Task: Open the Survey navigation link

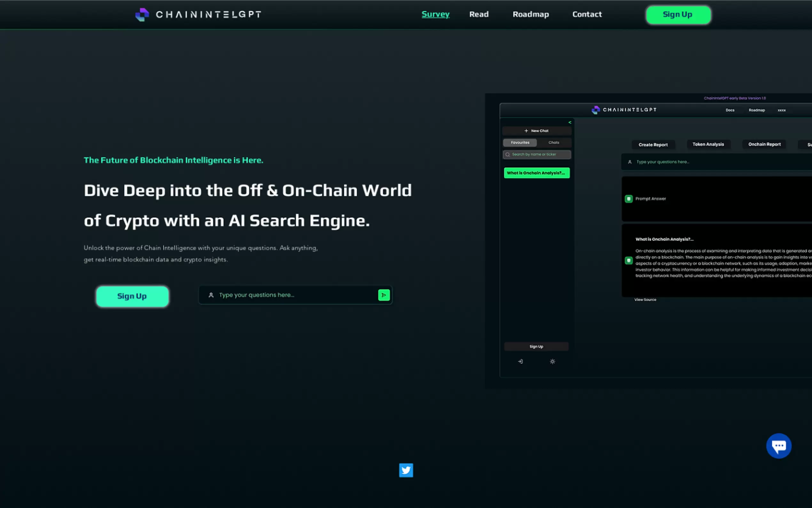Action: (x=435, y=14)
